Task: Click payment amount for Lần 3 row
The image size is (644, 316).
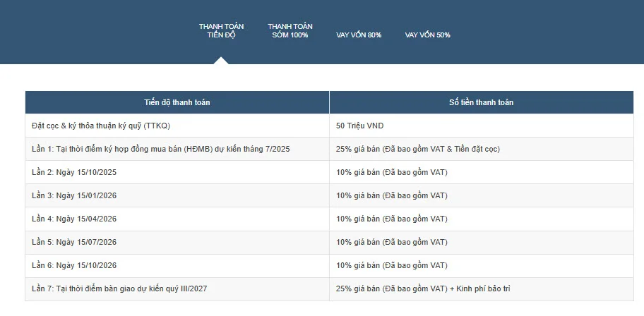Action: pyautogui.click(x=392, y=195)
